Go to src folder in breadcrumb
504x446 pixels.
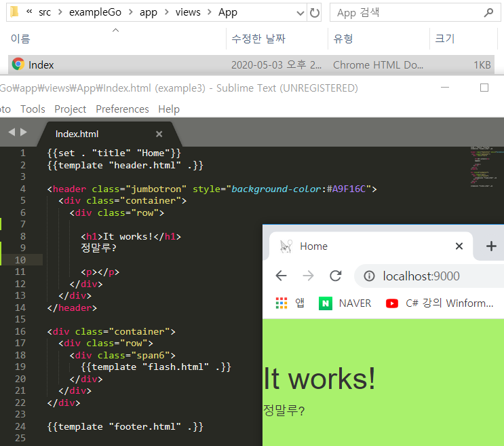[x=45, y=12]
